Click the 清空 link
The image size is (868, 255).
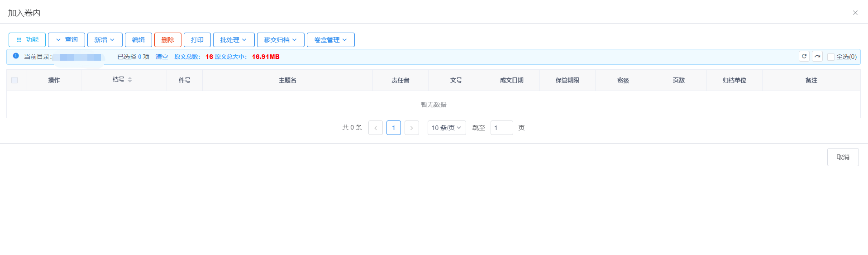162,57
